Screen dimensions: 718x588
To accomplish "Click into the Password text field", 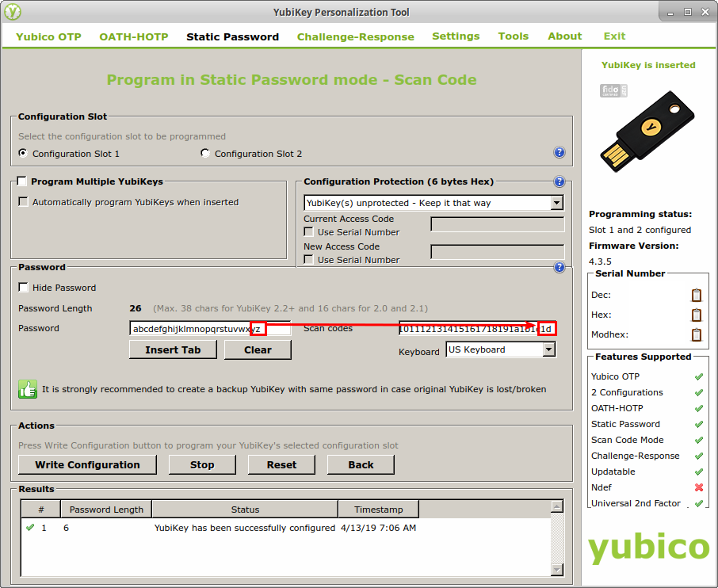I will (x=190, y=329).
